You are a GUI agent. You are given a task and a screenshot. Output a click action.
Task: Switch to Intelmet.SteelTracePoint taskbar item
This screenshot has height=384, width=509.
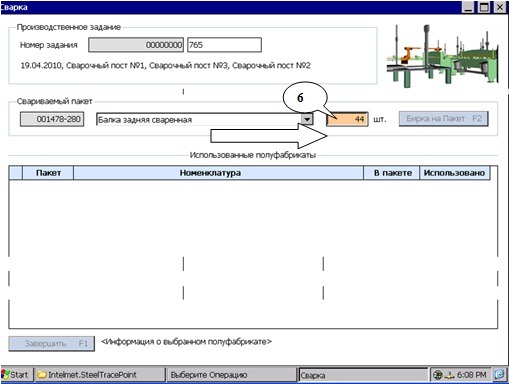[x=100, y=375]
